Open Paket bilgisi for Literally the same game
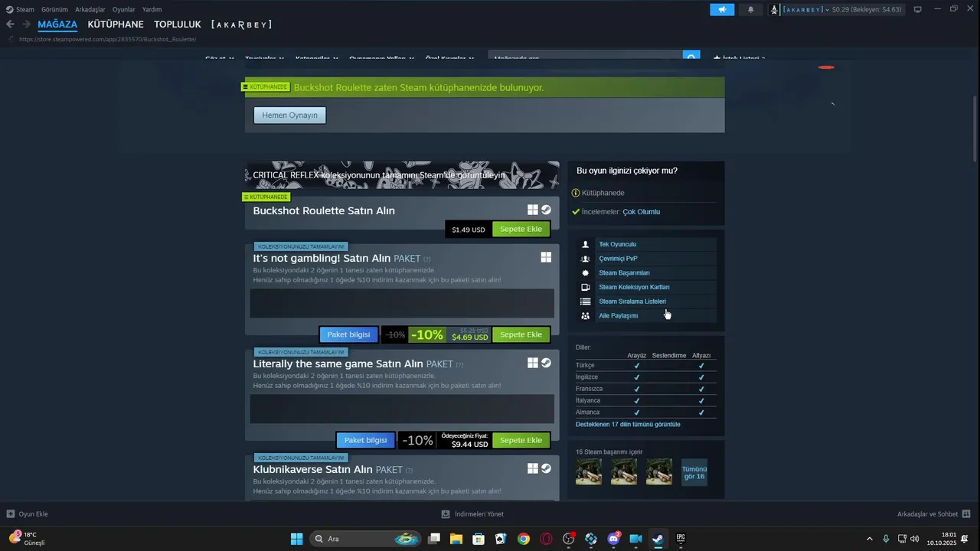 pyautogui.click(x=365, y=440)
